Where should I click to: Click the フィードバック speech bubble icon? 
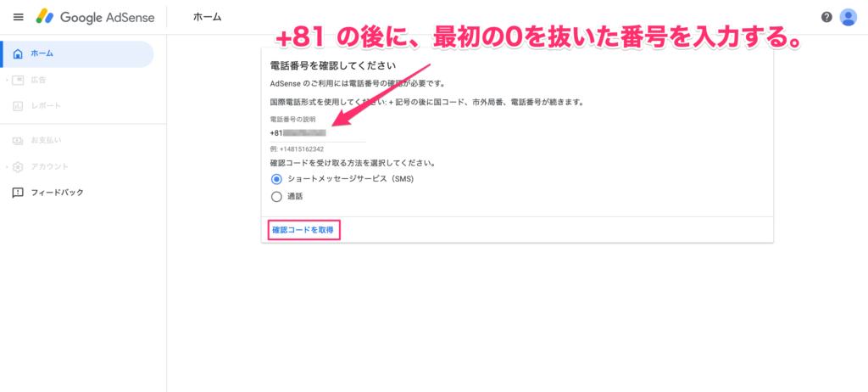click(18, 193)
